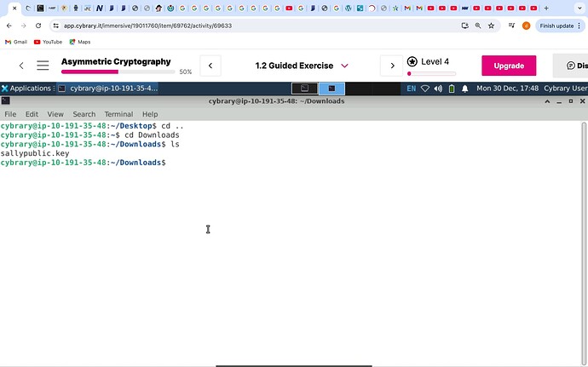Viewport: 588px width, 367px height.
Task: Open the Edit menu in terminal
Action: [32, 114]
